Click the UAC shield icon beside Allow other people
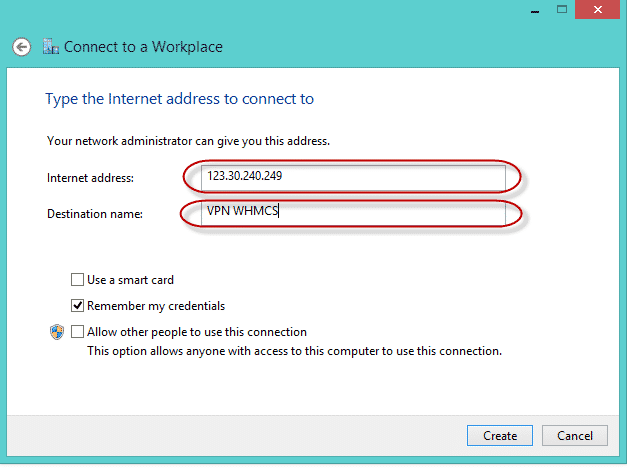The image size is (627, 470). (57, 332)
